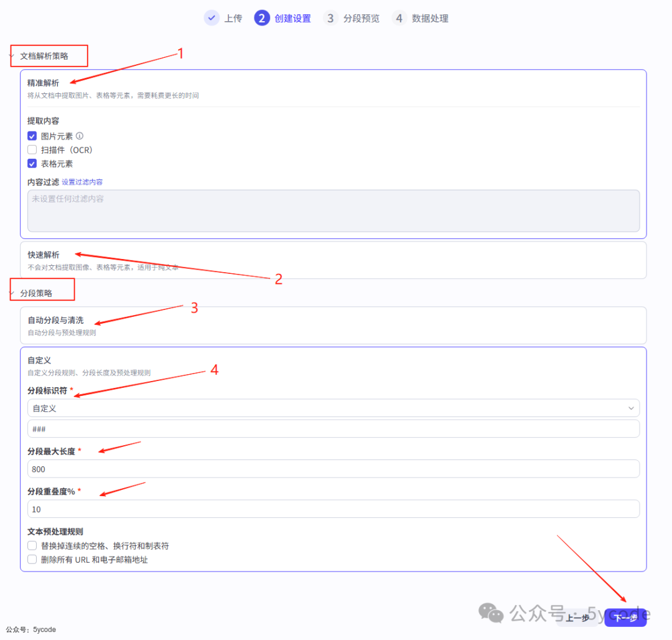Click the step 3 number icon
The height and width of the screenshot is (640, 672).
[330, 18]
